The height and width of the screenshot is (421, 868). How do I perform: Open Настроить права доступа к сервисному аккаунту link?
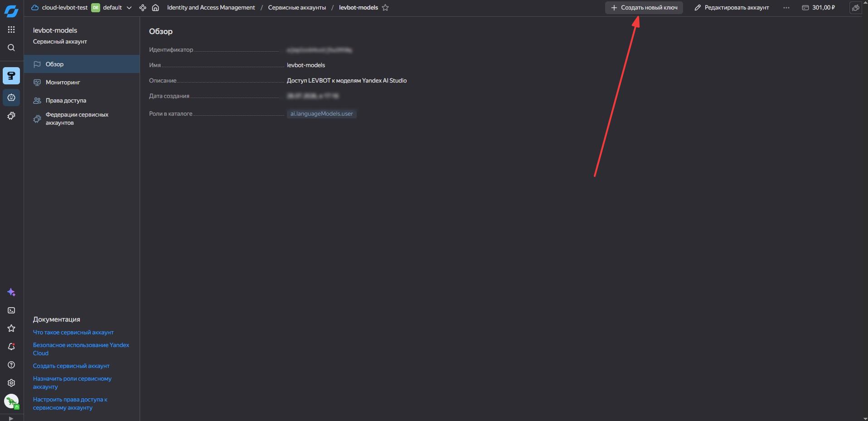[x=70, y=404]
